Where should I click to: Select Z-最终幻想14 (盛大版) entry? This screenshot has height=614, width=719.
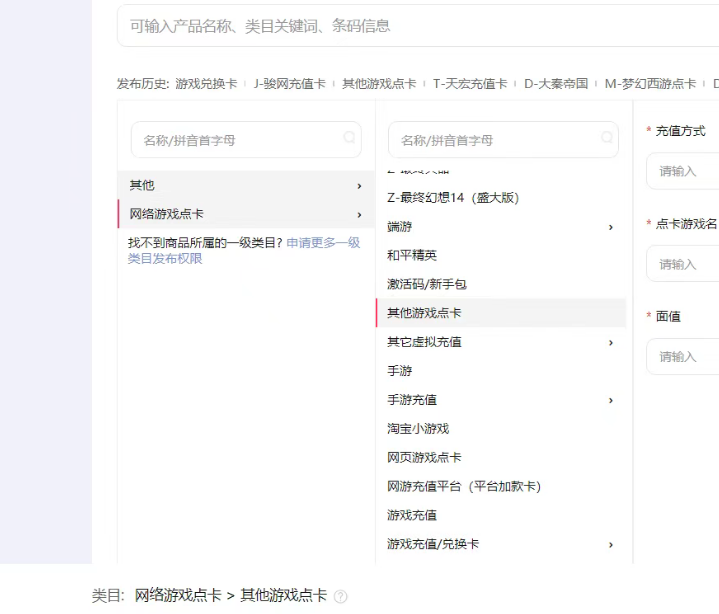coord(453,198)
